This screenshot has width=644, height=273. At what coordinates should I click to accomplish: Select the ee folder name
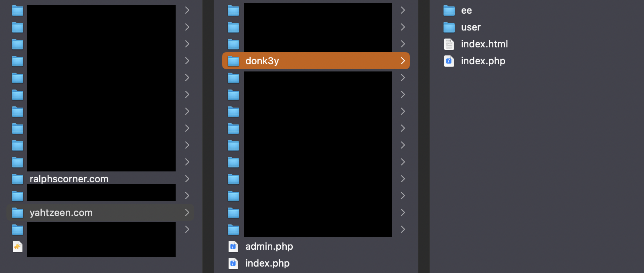[466, 10]
